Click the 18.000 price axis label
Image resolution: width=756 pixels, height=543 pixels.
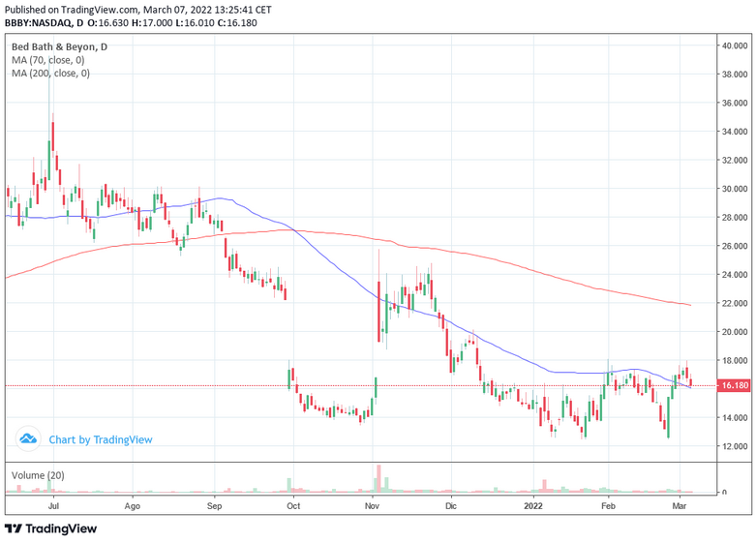(x=735, y=360)
